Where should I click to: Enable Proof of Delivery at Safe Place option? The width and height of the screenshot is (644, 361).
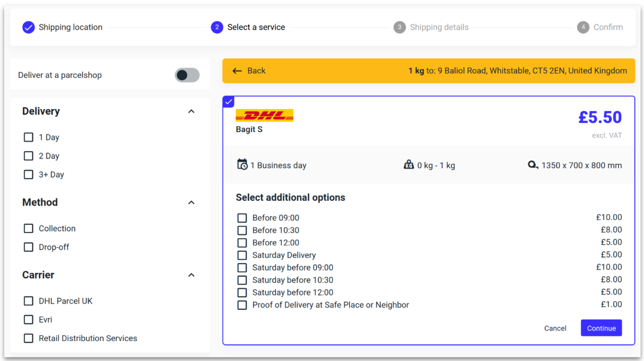click(x=242, y=305)
